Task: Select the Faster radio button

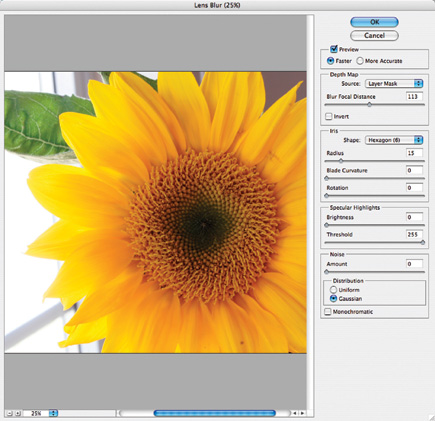Action: (x=330, y=61)
